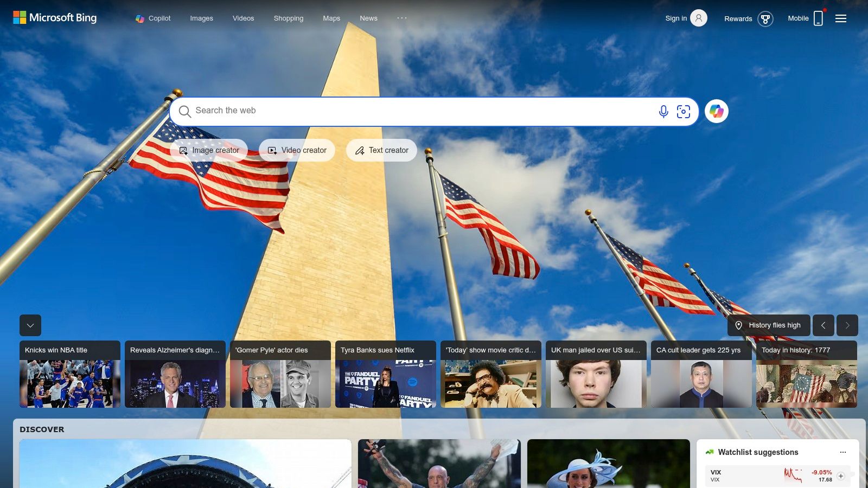Open the Tyra Banks sues Netflix story
The height and width of the screenshot is (488, 868).
click(386, 374)
